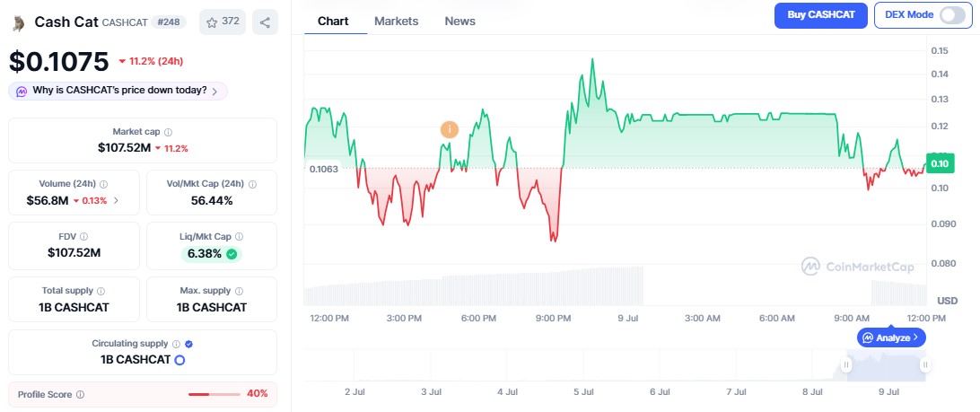Expand 'Why is CASHCAT's price down today?'
The height and width of the screenshot is (412, 980).
tap(118, 91)
